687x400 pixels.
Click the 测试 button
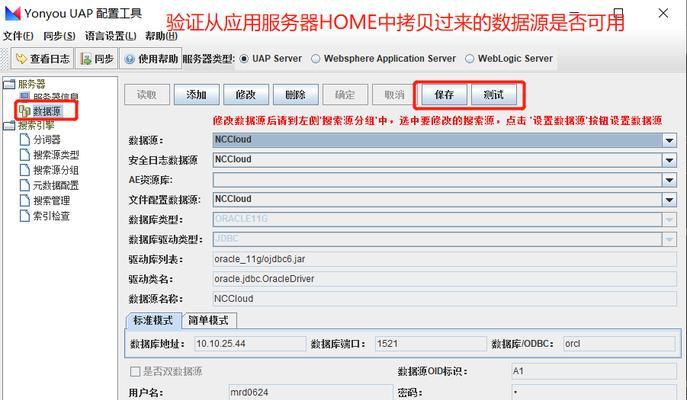[494, 95]
